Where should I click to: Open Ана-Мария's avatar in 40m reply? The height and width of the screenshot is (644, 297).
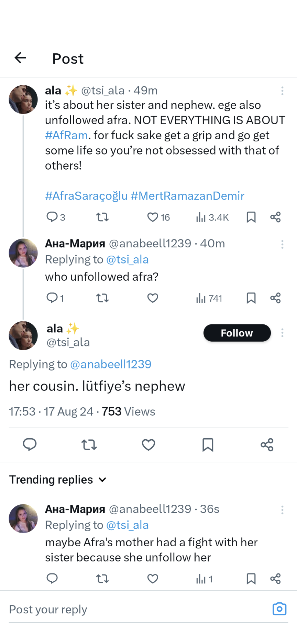(x=23, y=253)
